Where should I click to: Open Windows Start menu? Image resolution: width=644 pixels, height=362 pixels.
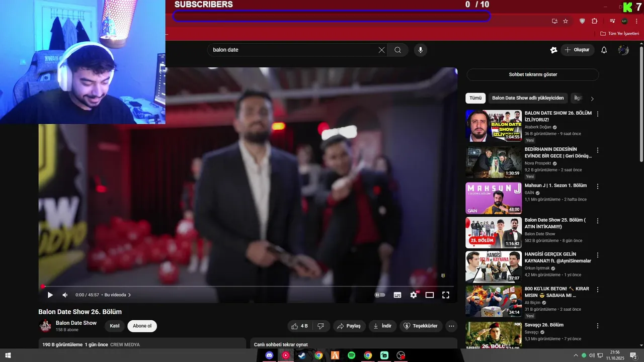click(8, 355)
